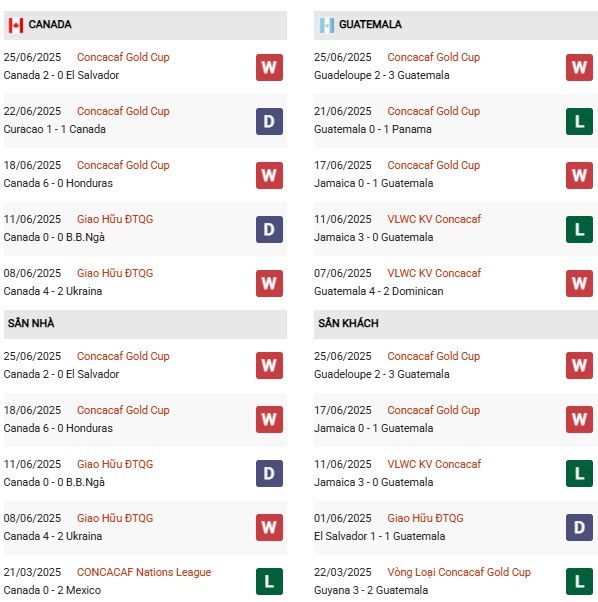Viewport: 598px width, 602px height.
Task: Open Giao Hữu ĐTQG link for Canada-Ukraina, top list
Action: click(x=115, y=273)
